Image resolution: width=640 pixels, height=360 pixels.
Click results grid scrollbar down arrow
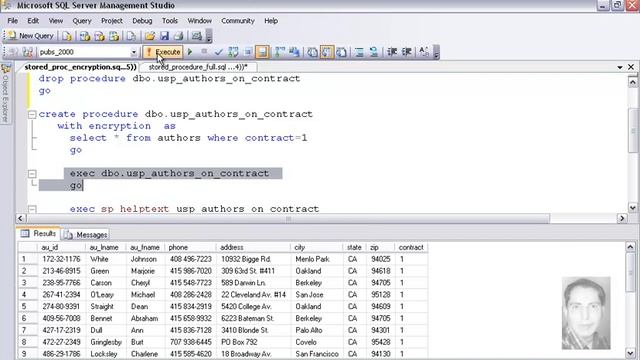tap(630, 353)
